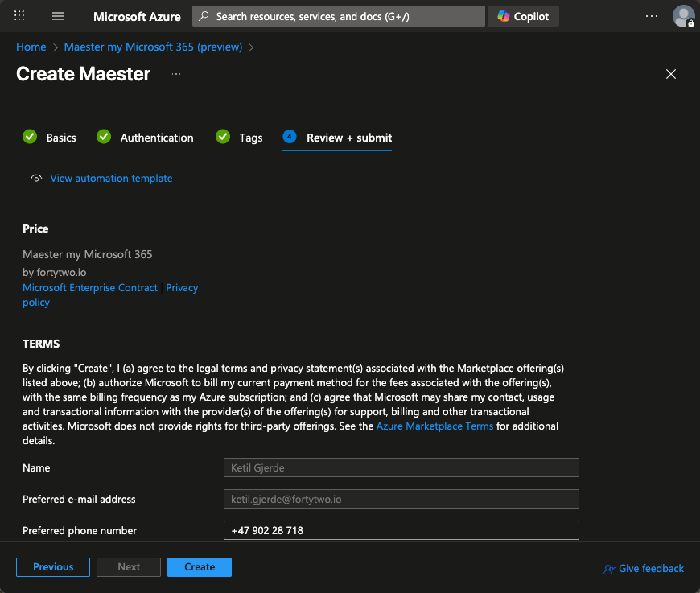
Task: Click the Copilot button in header
Action: point(523,16)
